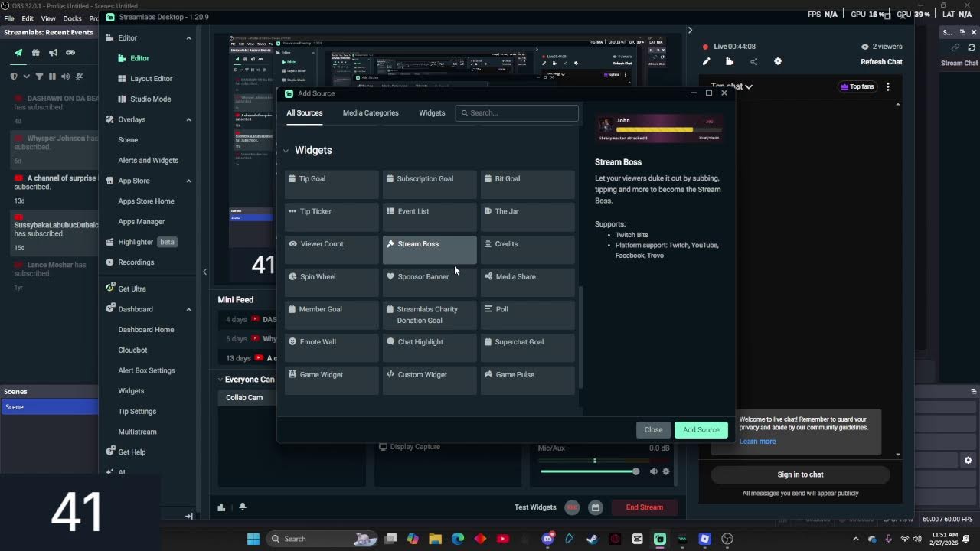Collapse the Editor sidebar section

[188, 37]
